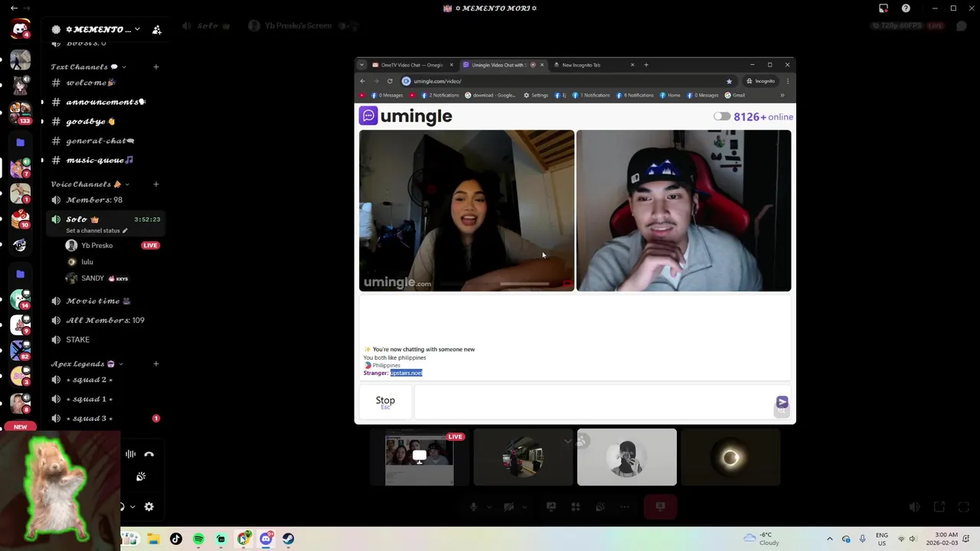980x551 pixels.
Task: Adjust stream volume speaker icon
Action: (914, 507)
